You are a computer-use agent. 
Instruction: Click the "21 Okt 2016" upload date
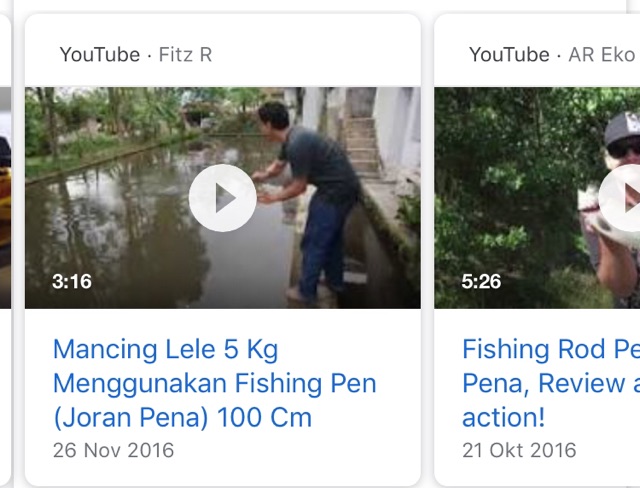coord(519,450)
